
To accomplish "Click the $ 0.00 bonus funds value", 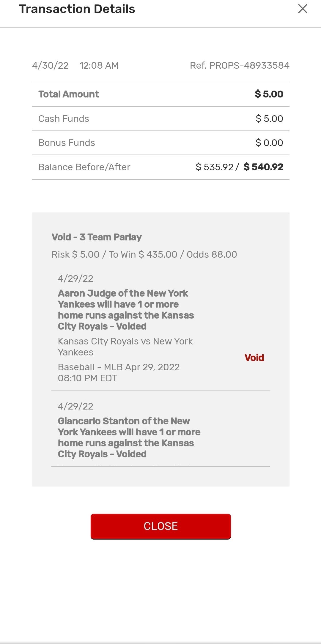I will 269,143.
